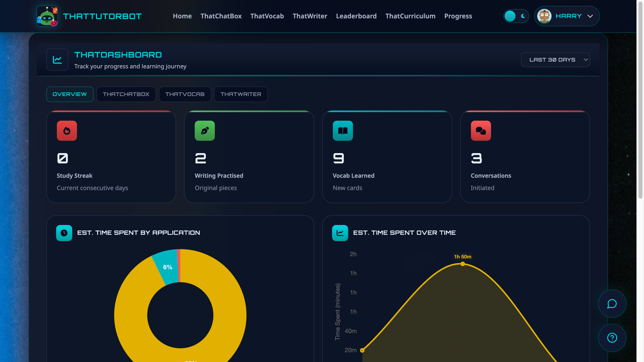The image size is (644, 362).
Task: Click 'Track your progress and learning journey' subtitle
Action: pyautogui.click(x=130, y=66)
